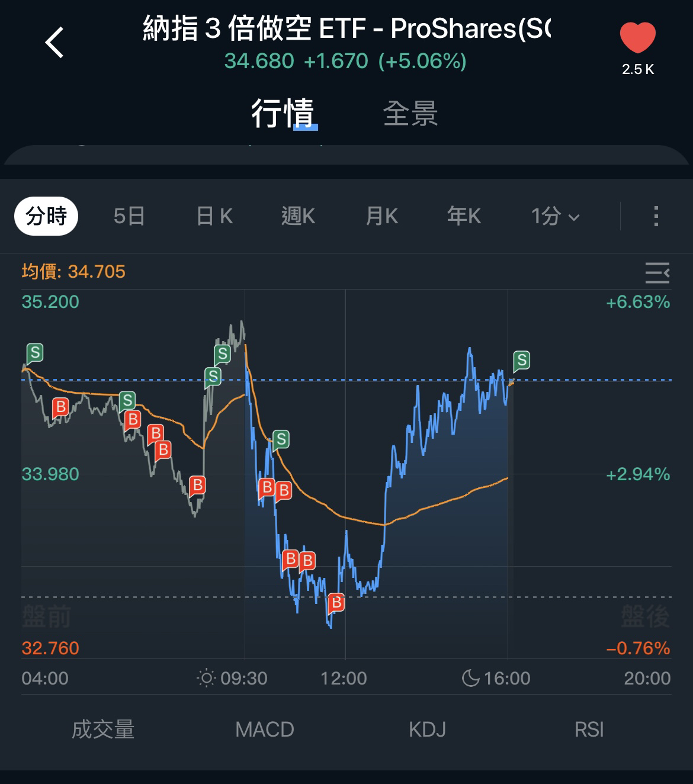Click the moon after-hours icon at 16:00
Image resolution: width=693 pixels, height=784 pixels.
pos(470,678)
